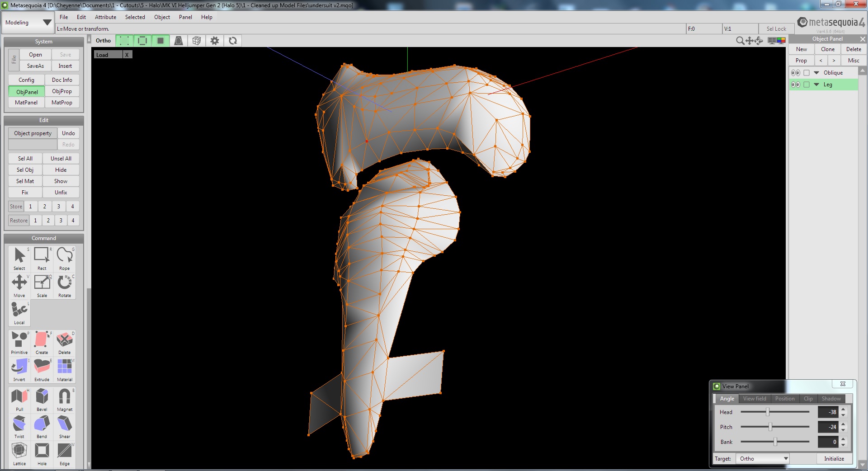
Task: Switch to View field tab
Action: click(x=755, y=399)
